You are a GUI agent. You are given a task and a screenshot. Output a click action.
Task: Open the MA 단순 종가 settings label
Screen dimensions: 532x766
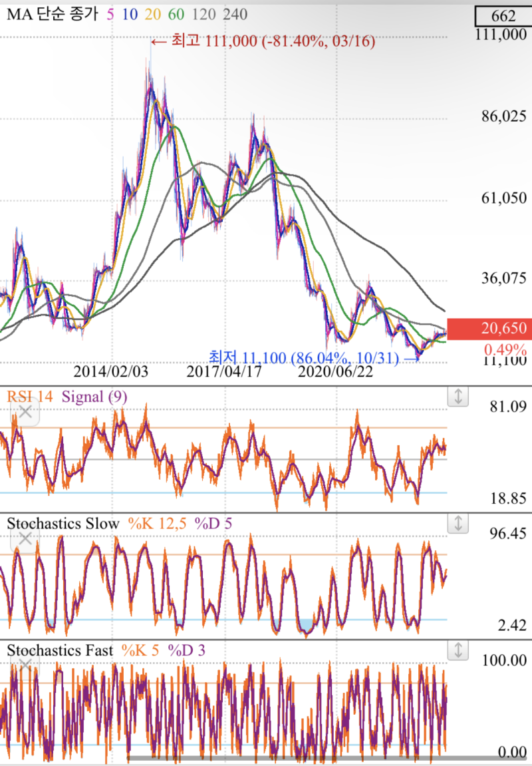[x=53, y=14]
